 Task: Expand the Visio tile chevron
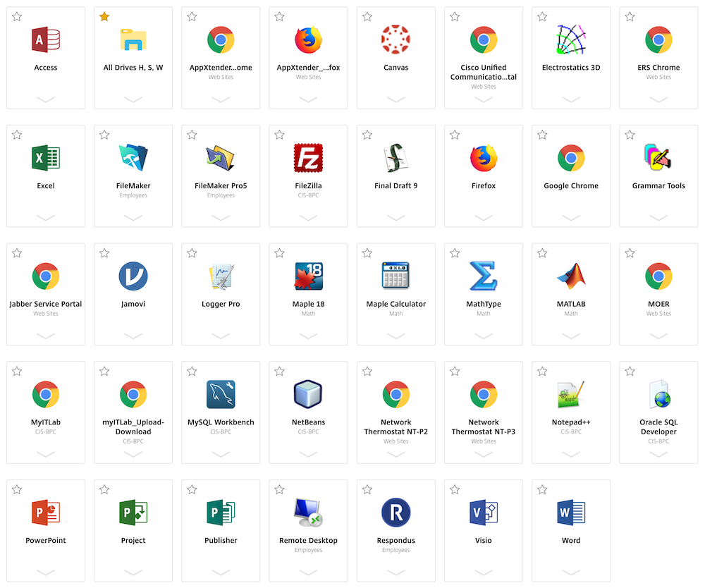[x=484, y=572]
